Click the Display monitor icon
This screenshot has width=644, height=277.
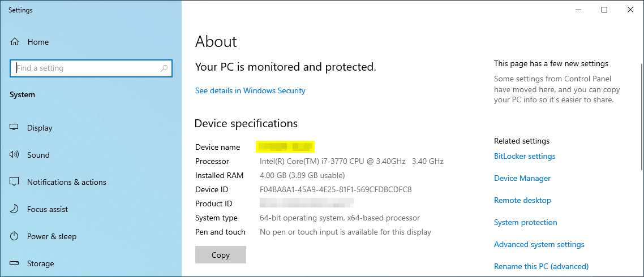tap(15, 128)
